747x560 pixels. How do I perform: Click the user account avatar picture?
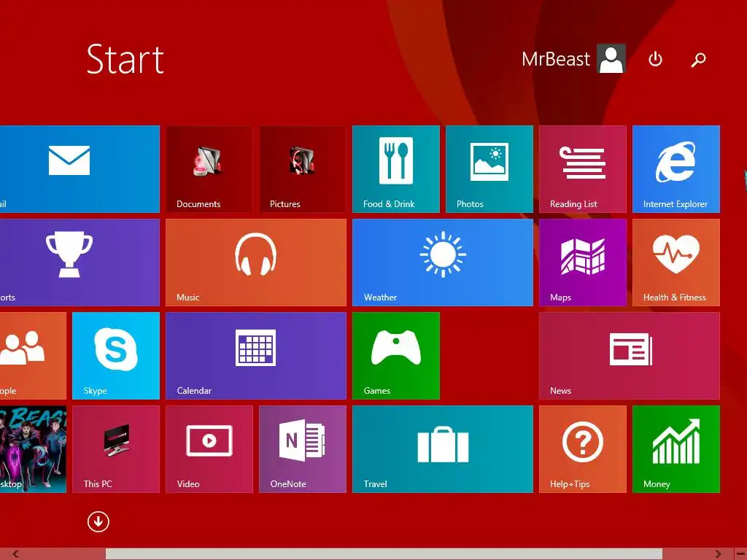[612, 58]
